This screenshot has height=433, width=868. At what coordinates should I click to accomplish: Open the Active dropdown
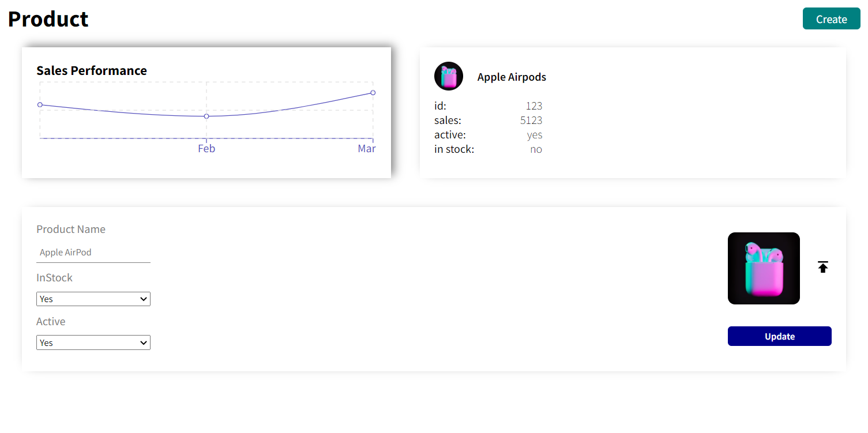pos(93,342)
